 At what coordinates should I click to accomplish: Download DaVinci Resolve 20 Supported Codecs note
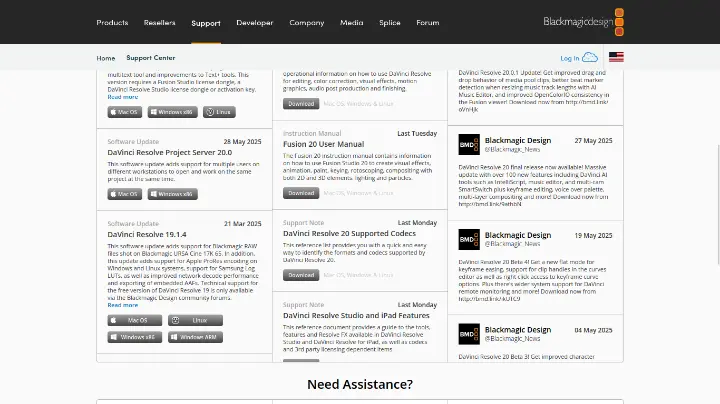(x=301, y=275)
